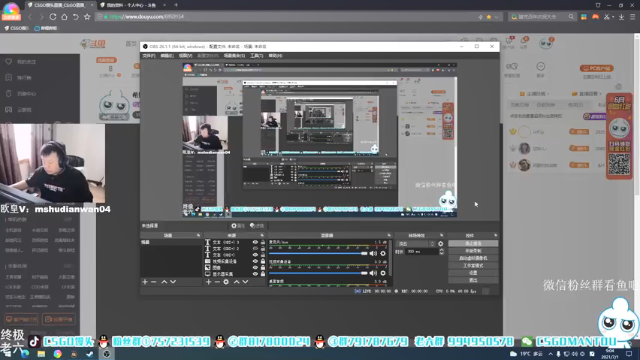
Task: Open first mixer channel settings gear
Action: pos(383,253)
